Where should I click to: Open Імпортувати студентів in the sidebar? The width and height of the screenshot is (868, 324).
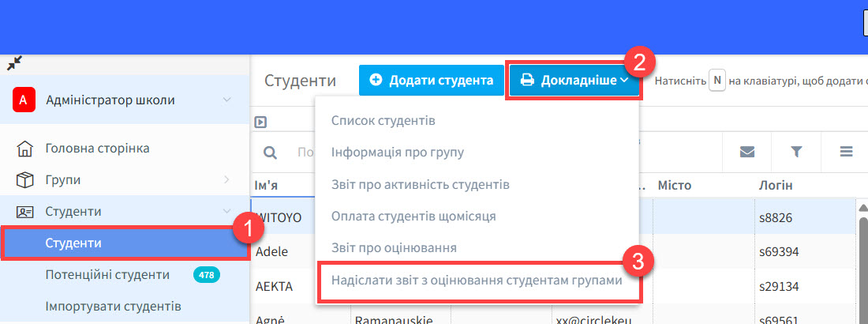[x=113, y=306]
